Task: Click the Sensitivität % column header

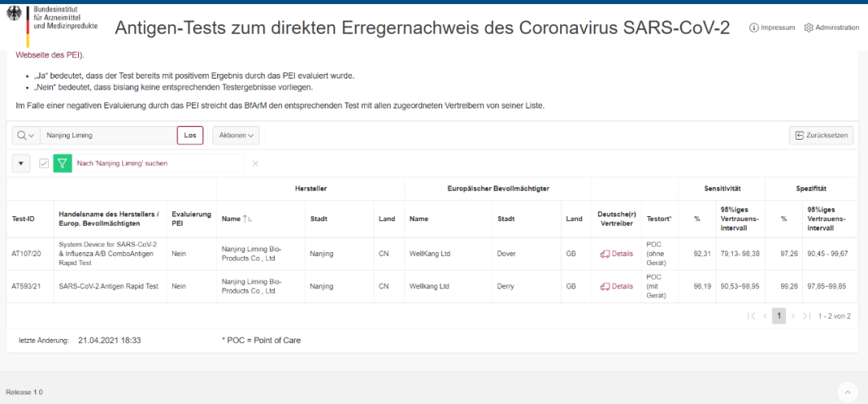Action: (x=697, y=218)
